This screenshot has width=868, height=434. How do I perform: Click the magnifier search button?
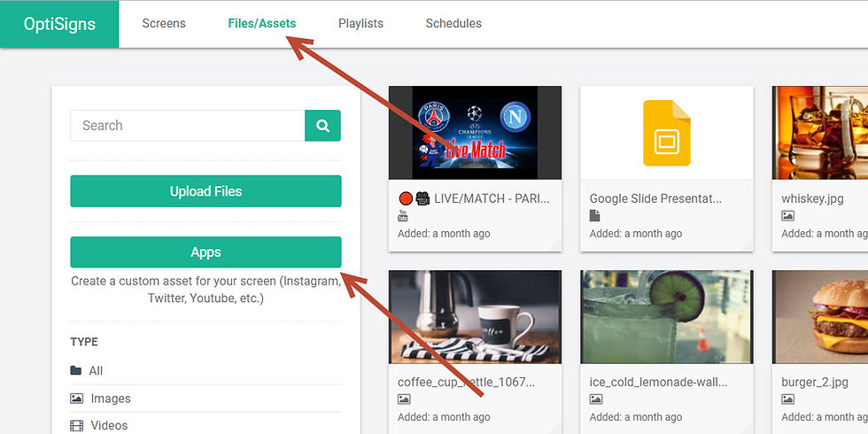(322, 126)
